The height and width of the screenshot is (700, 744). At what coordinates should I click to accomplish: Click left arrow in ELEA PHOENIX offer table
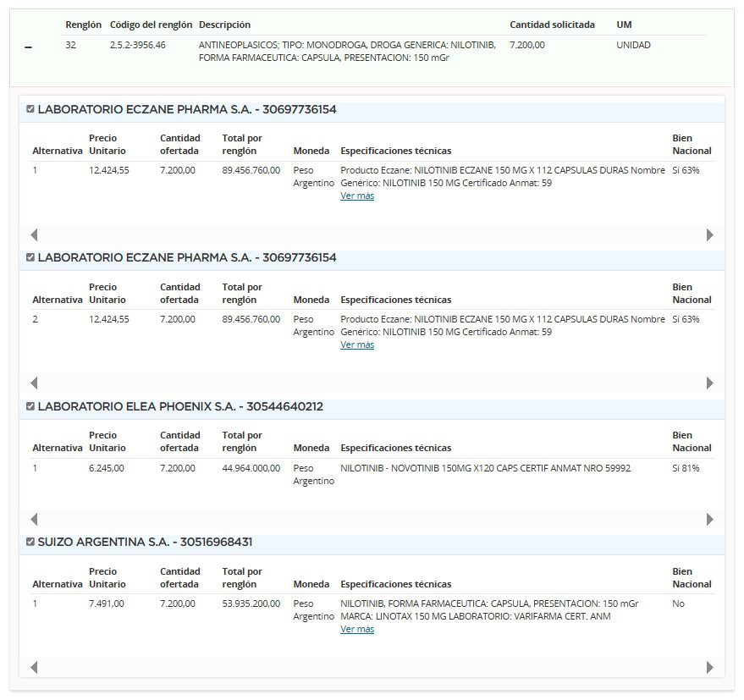pos(34,519)
